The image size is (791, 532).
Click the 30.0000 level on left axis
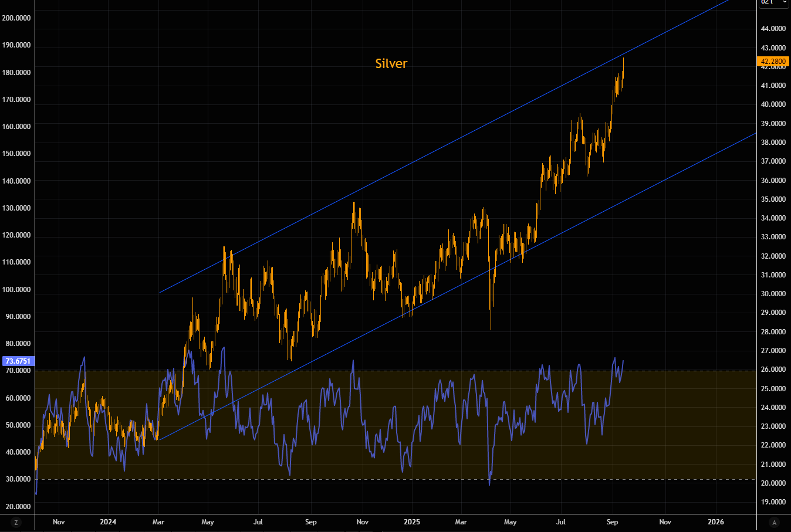click(x=18, y=479)
